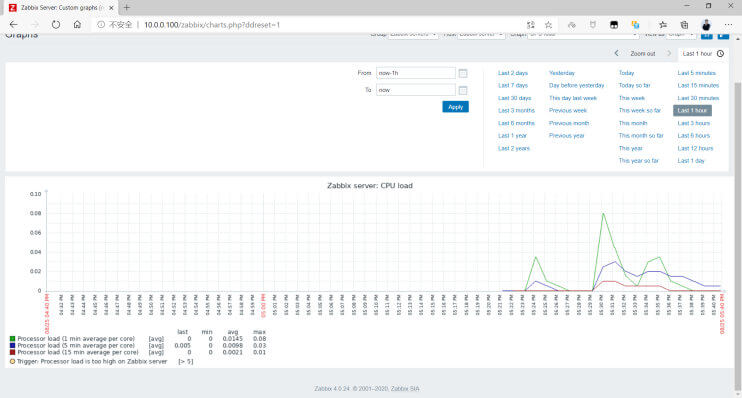
Task: Pick the Today time range
Action: click(626, 73)
